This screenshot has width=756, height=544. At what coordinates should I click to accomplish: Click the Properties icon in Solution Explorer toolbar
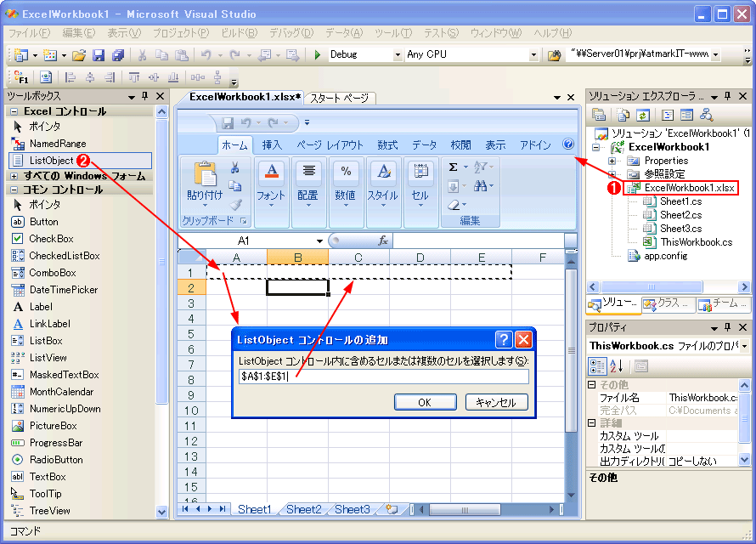[x=599, y=115]
